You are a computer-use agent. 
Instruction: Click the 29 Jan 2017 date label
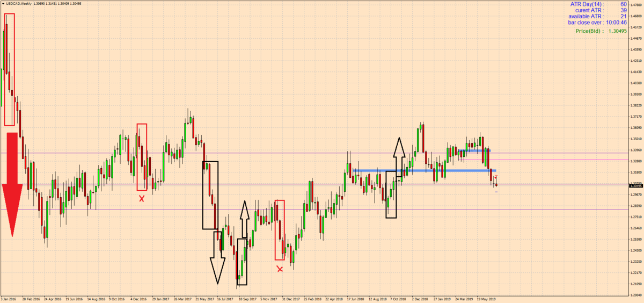coord(160,299)
